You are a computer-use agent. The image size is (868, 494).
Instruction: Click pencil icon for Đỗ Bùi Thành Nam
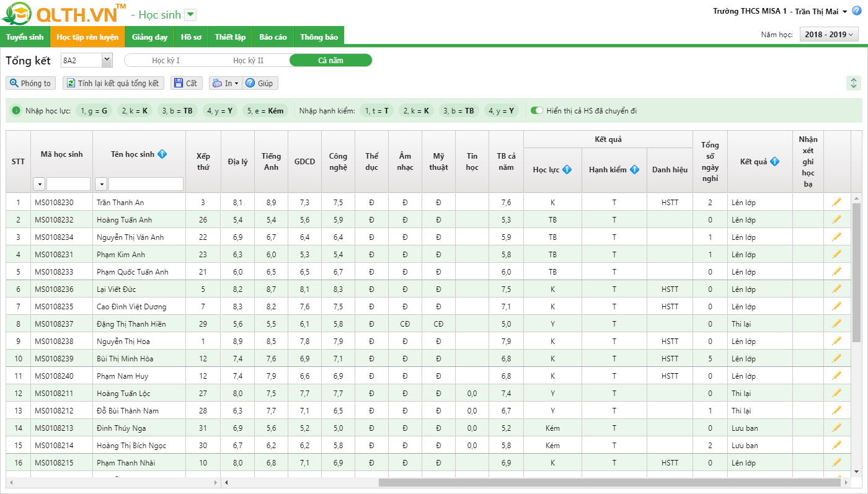tap(836, 410)
